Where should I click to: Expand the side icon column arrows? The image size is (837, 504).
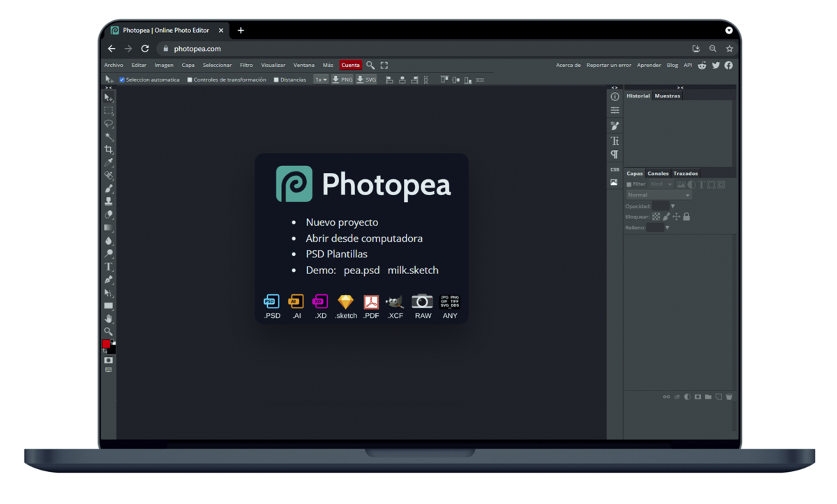pos(614,88)
